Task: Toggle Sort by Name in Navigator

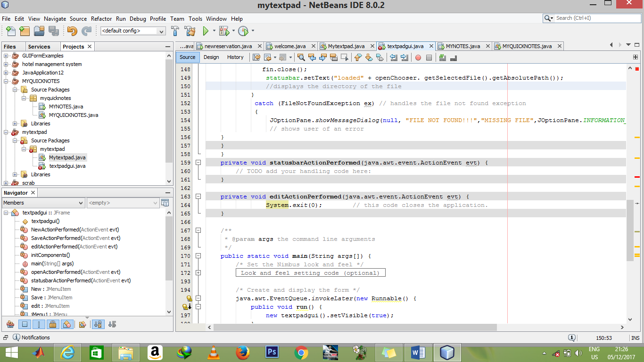Action: tap(98, 324)
